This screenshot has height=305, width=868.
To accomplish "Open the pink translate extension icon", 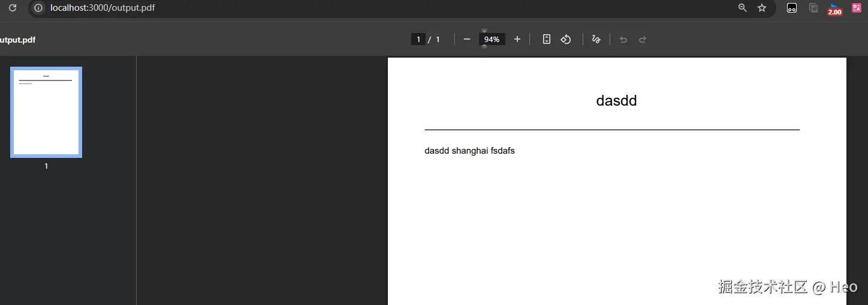I will pos(857,8).
